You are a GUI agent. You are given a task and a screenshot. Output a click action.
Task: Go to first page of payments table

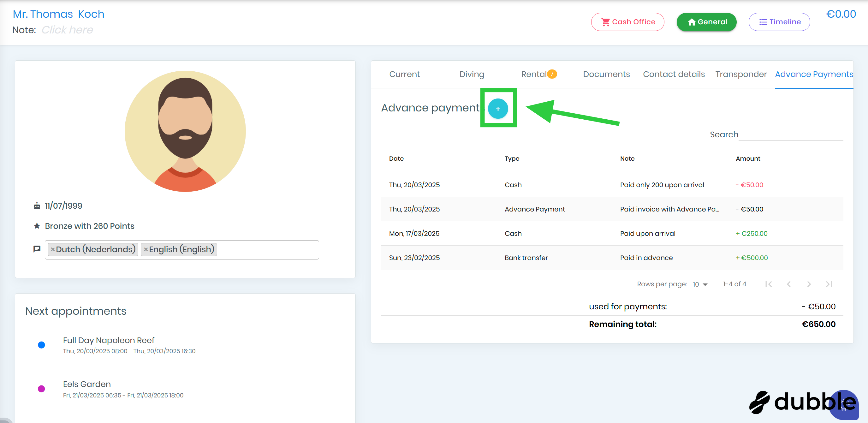[x=768, y=284]
